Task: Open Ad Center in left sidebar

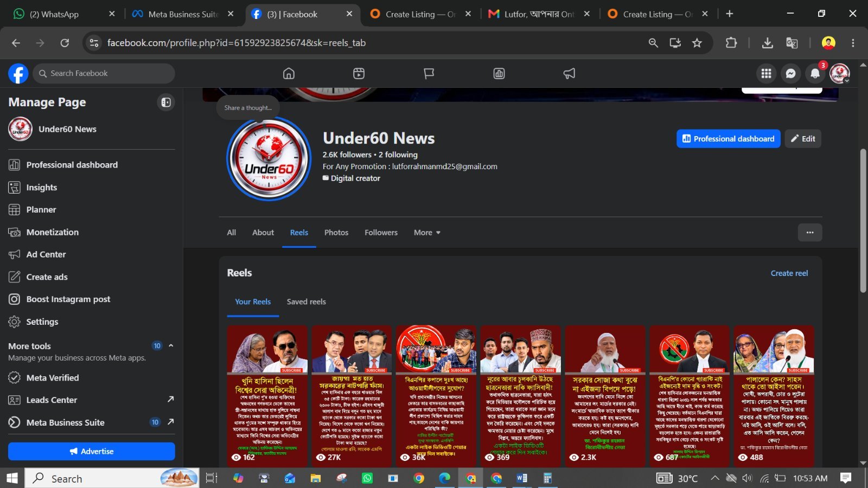Action: click(x=91, y=254)
